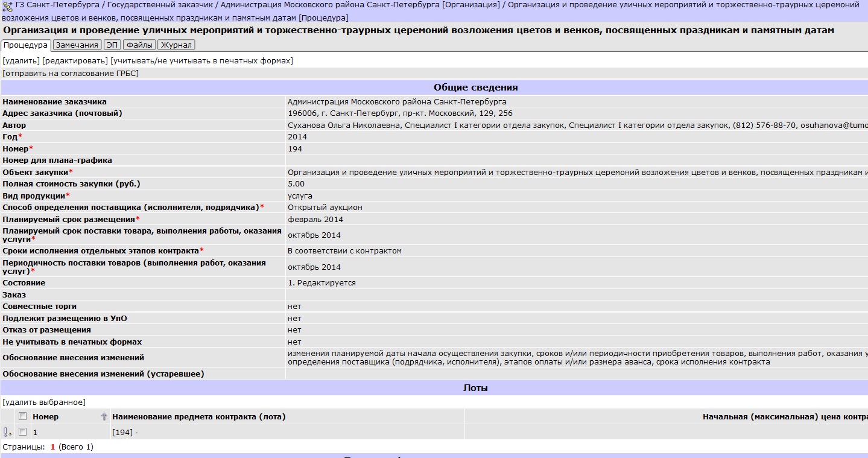868x458 pixels.
Task: Sort by Номер using the arrow icon
Action: 104,416
